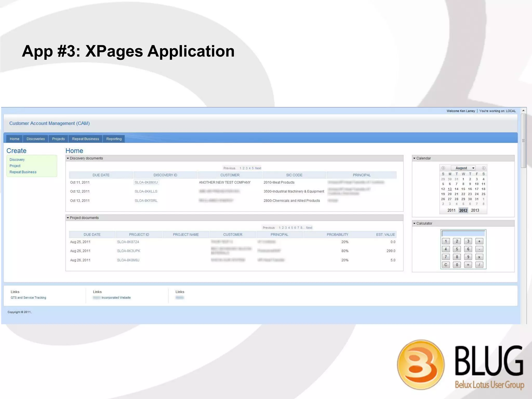The width and height of the screenshot is (532, 399).
Task: Open discovery SLOA-8KKLLS
Action: 146,192
